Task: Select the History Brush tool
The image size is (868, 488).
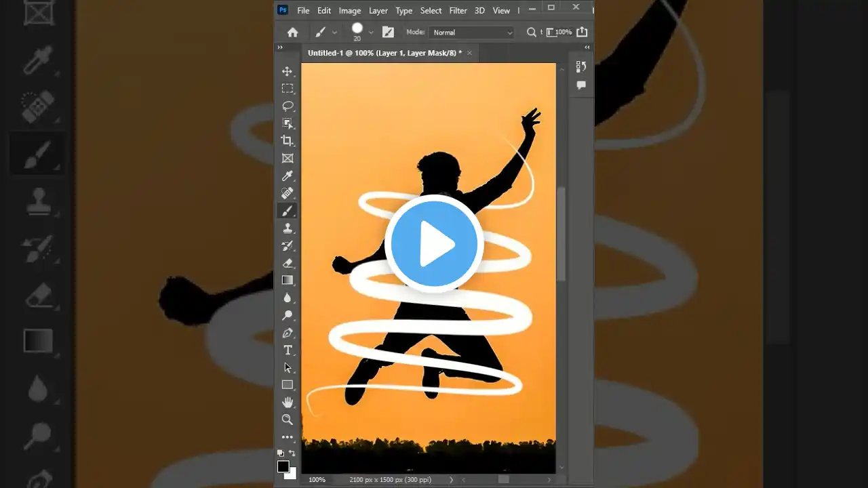Action: click(288, 245)
